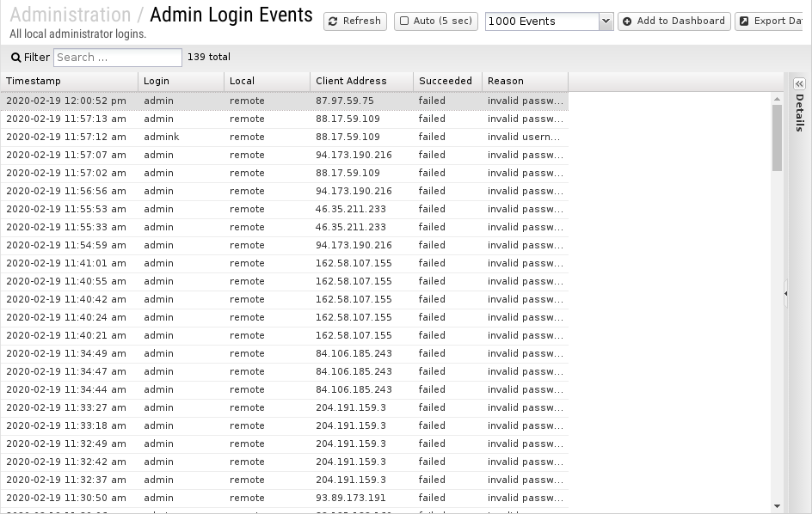Screen dimensions: 812x514
Task: Click the circular arrows refresh icon
Action: (x=333, y=21)
